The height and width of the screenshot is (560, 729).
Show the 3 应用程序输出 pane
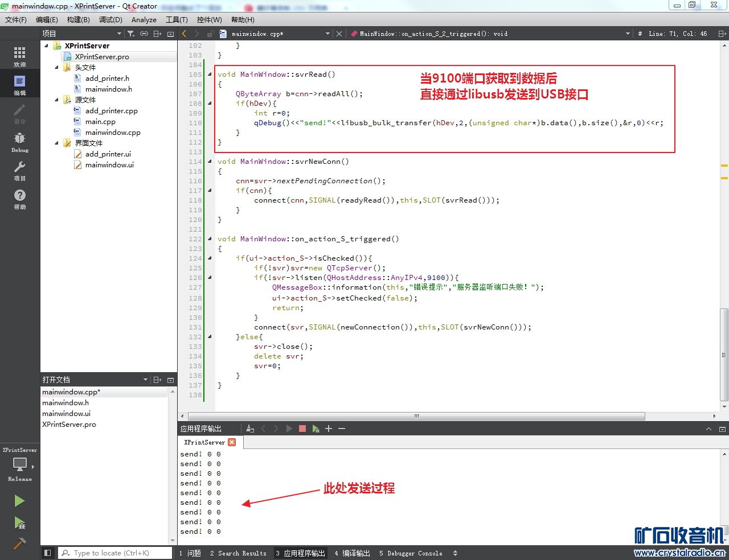pyautogui.click(x=301, y=553)
